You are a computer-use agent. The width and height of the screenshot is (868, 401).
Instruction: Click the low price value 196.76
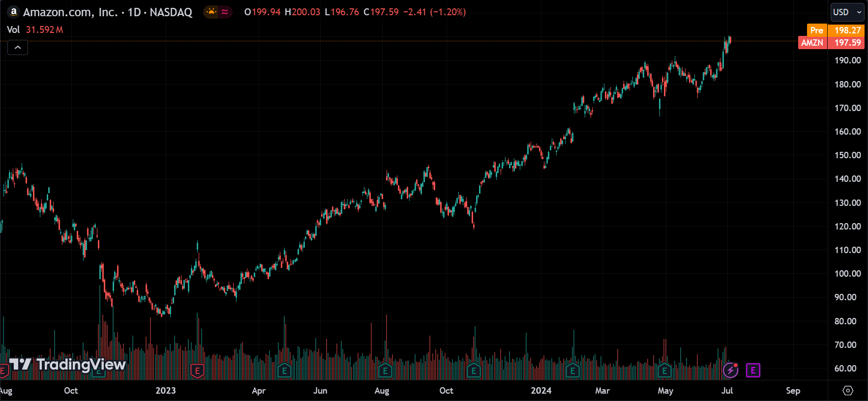pos(345,12)
